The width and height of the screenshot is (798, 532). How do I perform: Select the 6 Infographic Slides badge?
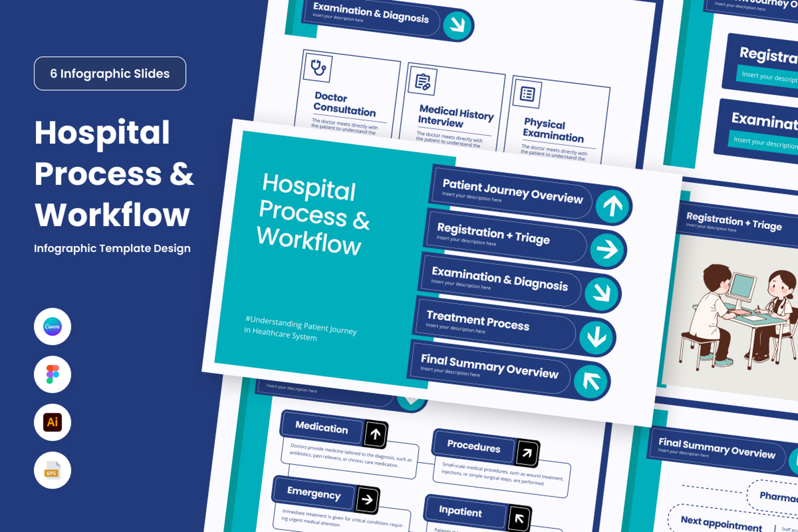110,73
